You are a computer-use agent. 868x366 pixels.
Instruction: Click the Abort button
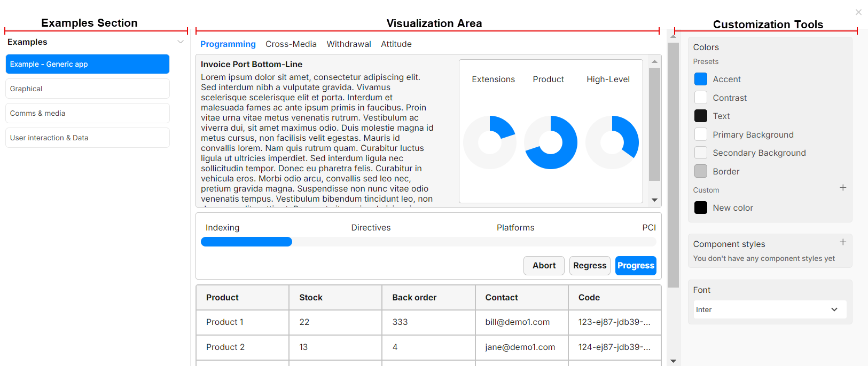544,266
